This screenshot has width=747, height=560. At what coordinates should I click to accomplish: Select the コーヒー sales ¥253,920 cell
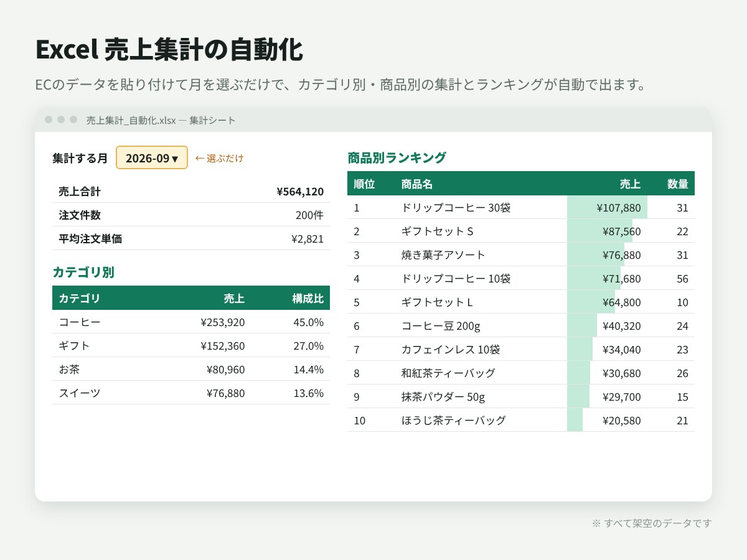223,322
